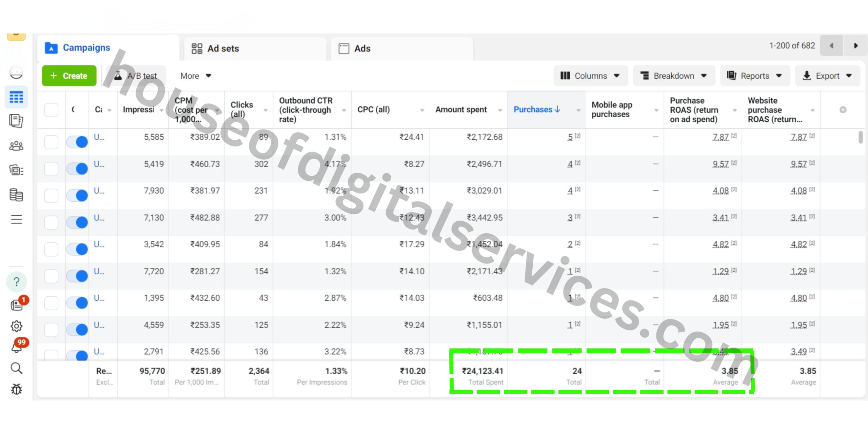Toggle off campaign with 1,395 impressions
Screen dimensions: 868x434
coord(77,303)
